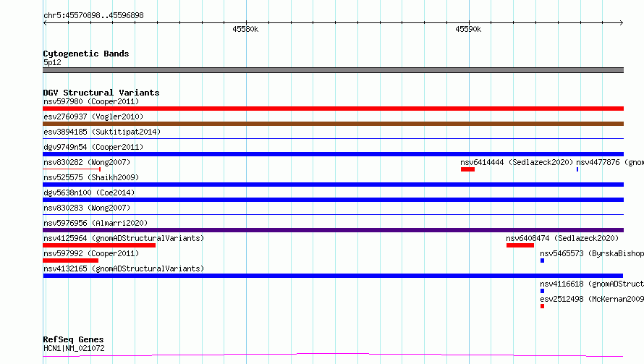
Task: Select the esv2760937 (Vogler2010) brown bar
Action: click(x=333, y=124)
